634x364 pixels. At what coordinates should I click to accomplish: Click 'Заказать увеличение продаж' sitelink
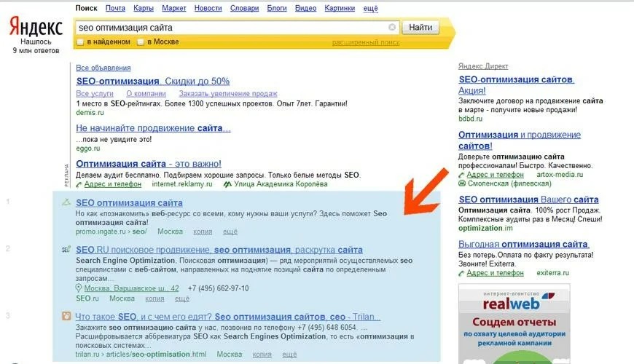coord(228,94)
